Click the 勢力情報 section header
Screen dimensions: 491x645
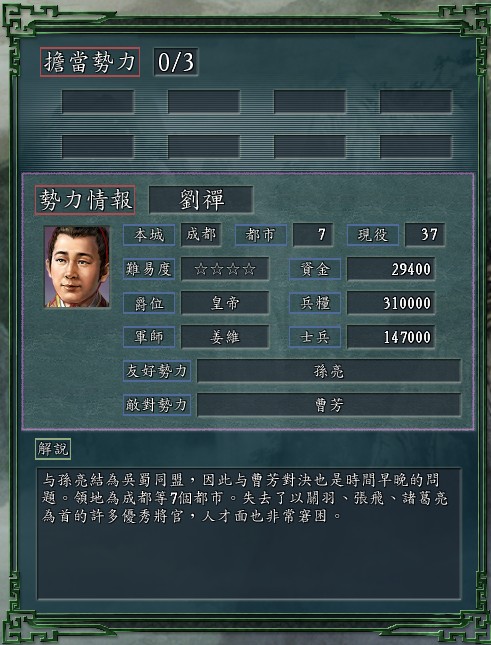(85, 200)
